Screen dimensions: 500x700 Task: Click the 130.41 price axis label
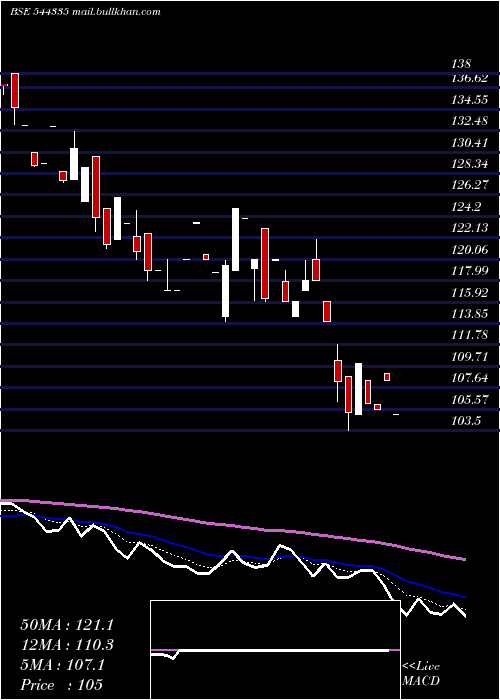(x=469, y=143)
